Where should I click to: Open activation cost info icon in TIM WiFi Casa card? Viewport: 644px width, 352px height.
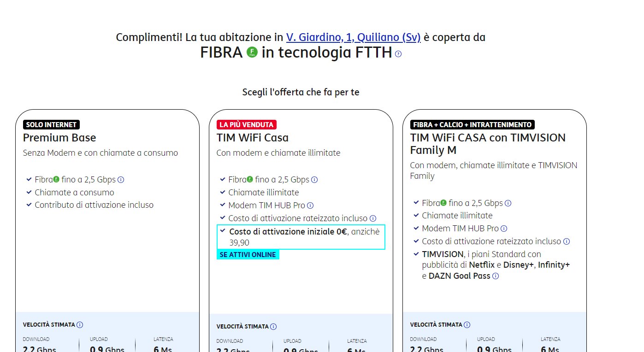(373, 218)
